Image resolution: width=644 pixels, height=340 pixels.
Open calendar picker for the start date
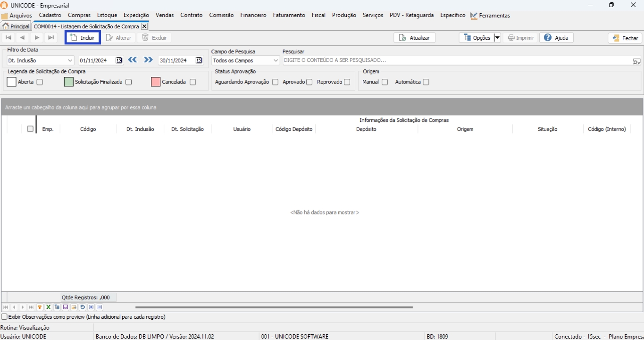tap(119, 60)
